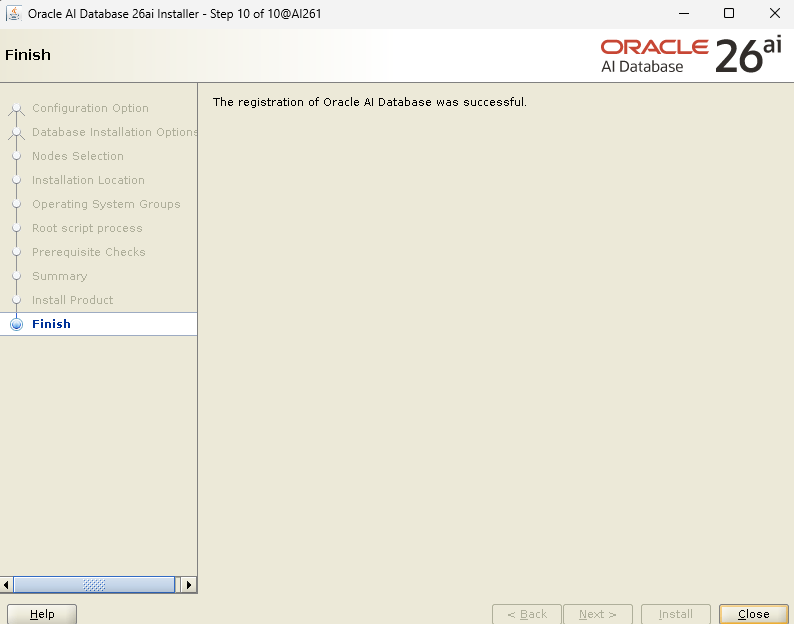Screen dimensions: 794x624
Task: Click the Next > button
Action: 598,614
